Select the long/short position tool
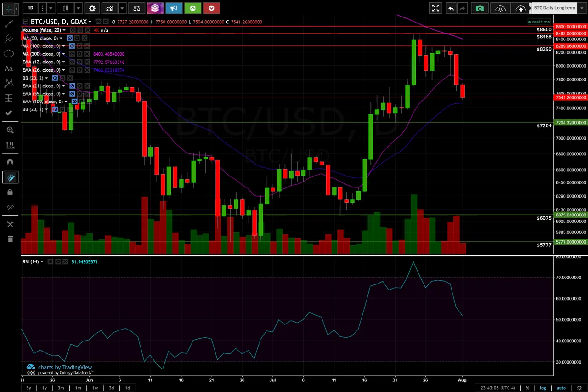 click(9, 98)
